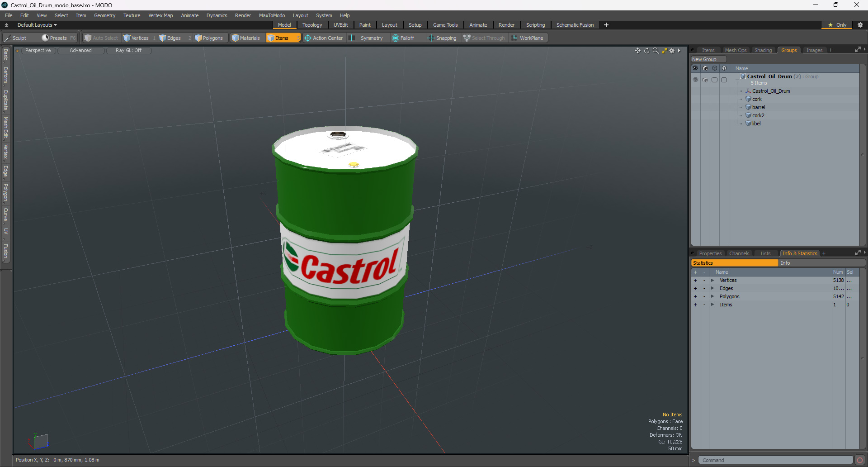The height and width of the screenshot is (467, 868).
Task: Switch to the Channels tab
Action: tap(739, 253)
